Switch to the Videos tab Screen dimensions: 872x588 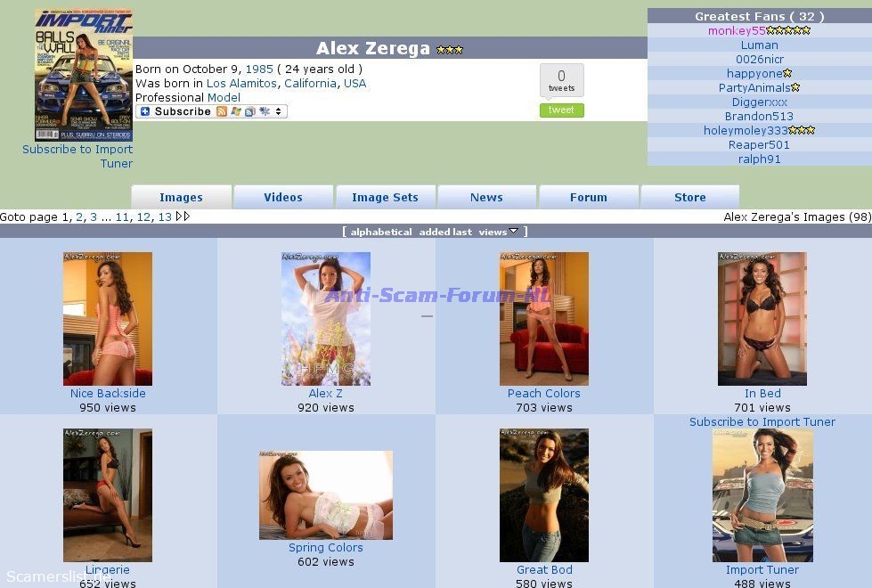click(x=283, y=198)
